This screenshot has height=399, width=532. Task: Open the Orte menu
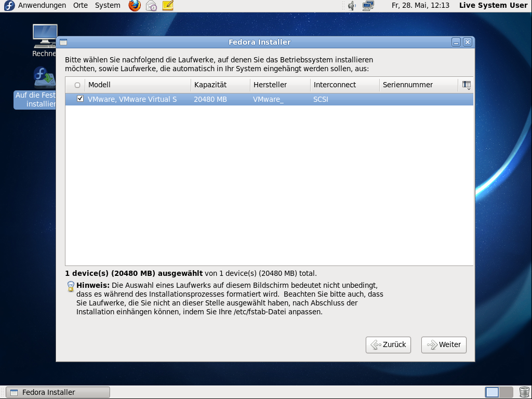coord(81,5)
